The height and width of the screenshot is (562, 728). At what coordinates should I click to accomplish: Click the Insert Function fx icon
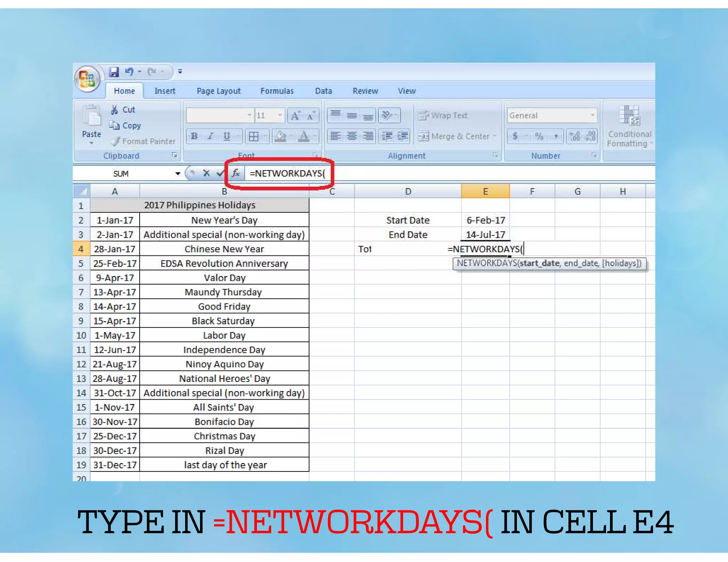pos(236,173)
